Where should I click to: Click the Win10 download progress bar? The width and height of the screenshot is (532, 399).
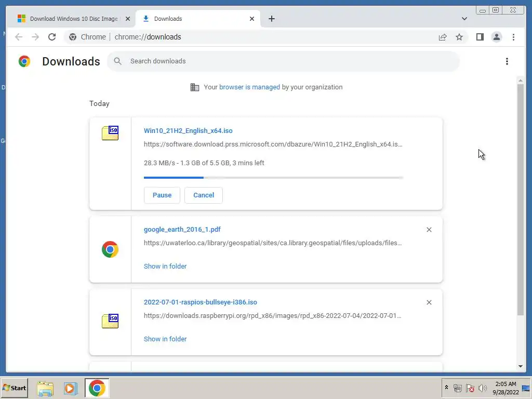tap(273, 178)
